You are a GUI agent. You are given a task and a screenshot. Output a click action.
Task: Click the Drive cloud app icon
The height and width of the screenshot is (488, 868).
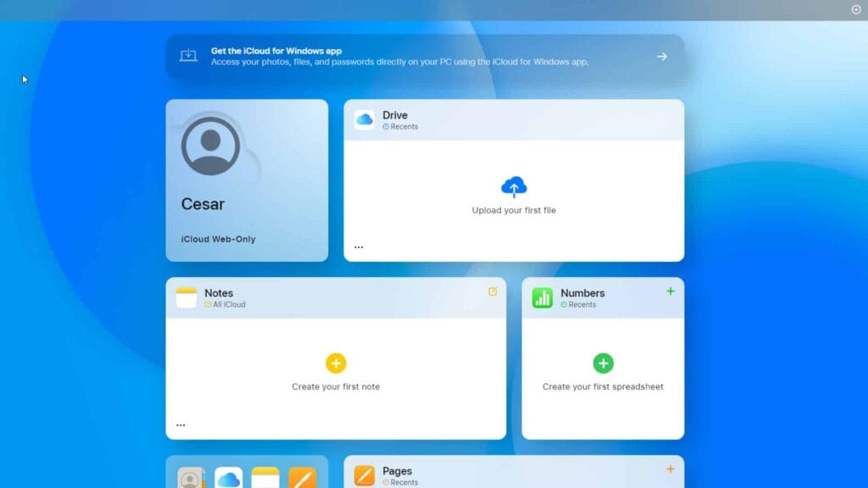pos(364,119)
